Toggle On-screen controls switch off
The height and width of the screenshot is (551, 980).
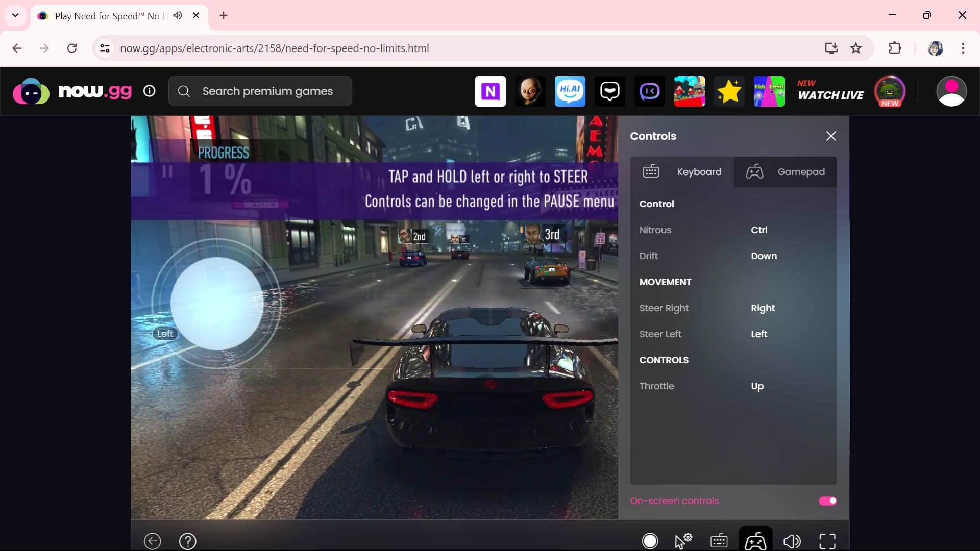point(827,501)
